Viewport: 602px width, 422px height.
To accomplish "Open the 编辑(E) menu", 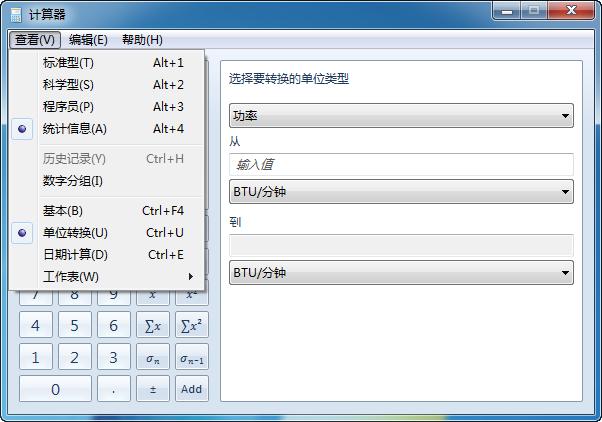I will [x=88, y=40].
